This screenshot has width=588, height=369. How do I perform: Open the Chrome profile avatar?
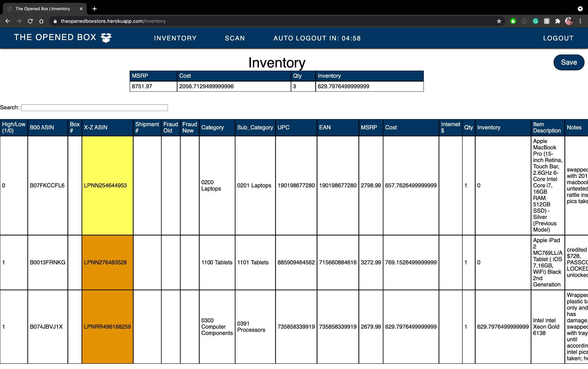tap(569, 21)
